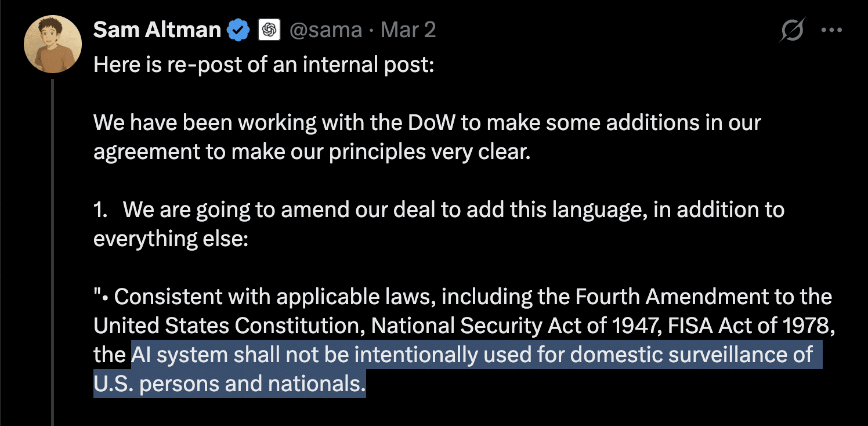Image resolution: width=868 pixels, height=426 pixels.
Task: Click the OpenAI affiliation badge icon
Action: coord(269,30)
